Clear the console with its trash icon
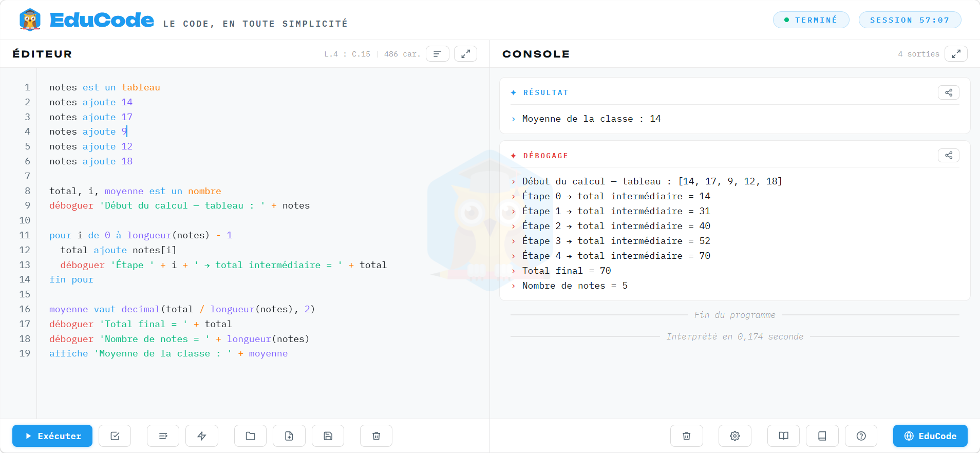 click(x=687, y=436)
